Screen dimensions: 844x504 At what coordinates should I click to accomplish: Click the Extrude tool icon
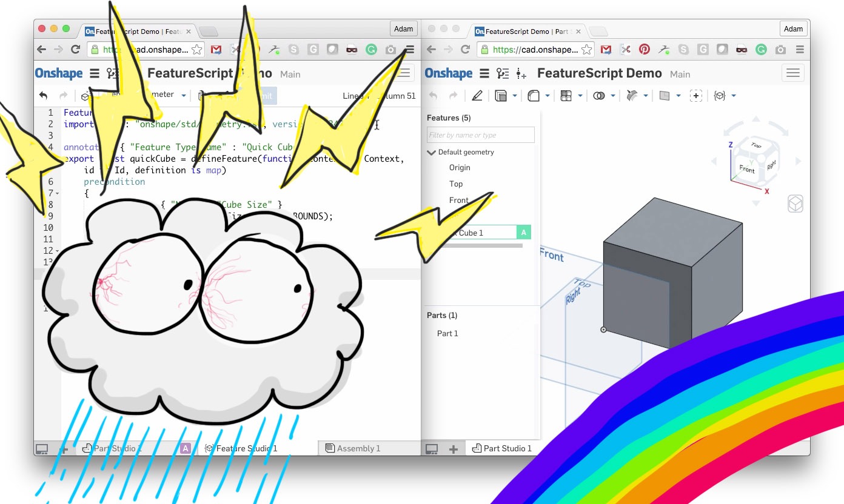tap(501, 96)
